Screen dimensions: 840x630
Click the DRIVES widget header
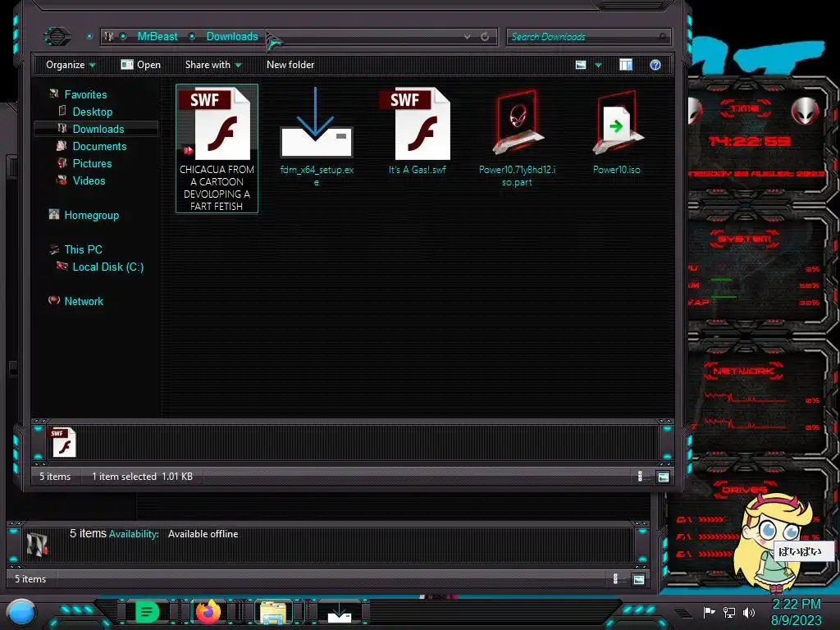[x=745, y=489]
